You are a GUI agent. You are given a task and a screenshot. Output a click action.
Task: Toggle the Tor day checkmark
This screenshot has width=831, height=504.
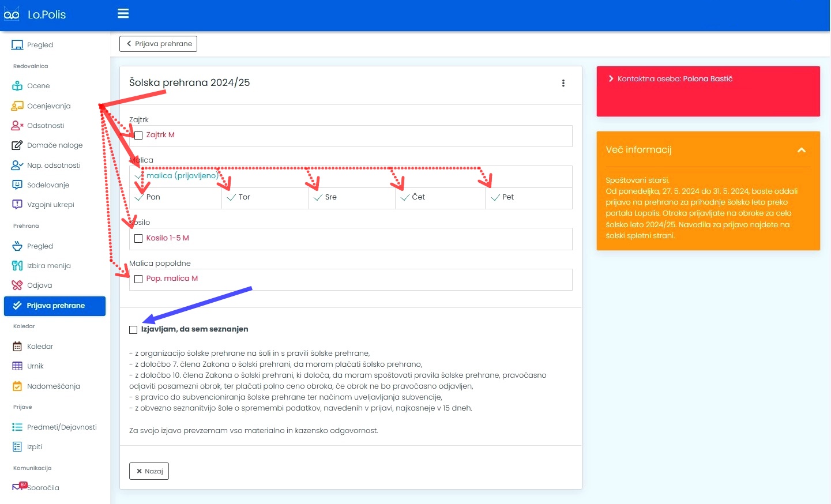[x=231, y=197]
